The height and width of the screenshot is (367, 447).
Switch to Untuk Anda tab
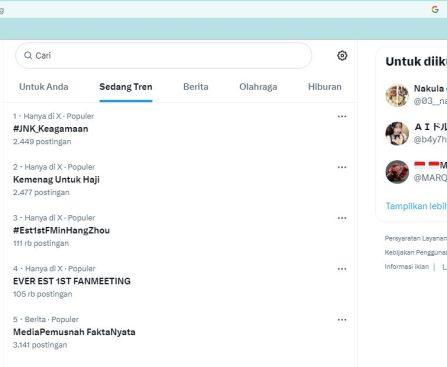tap(44, 87)
